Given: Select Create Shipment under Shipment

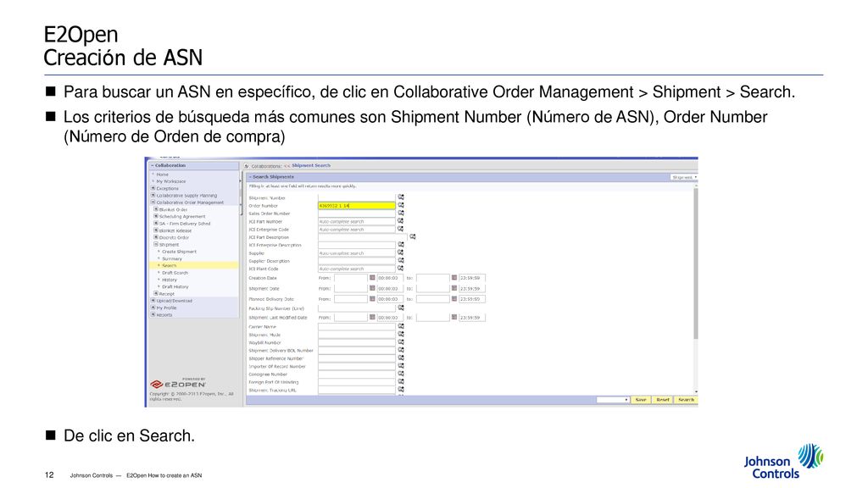Looking at the screenshot, I should pos(179,252).
